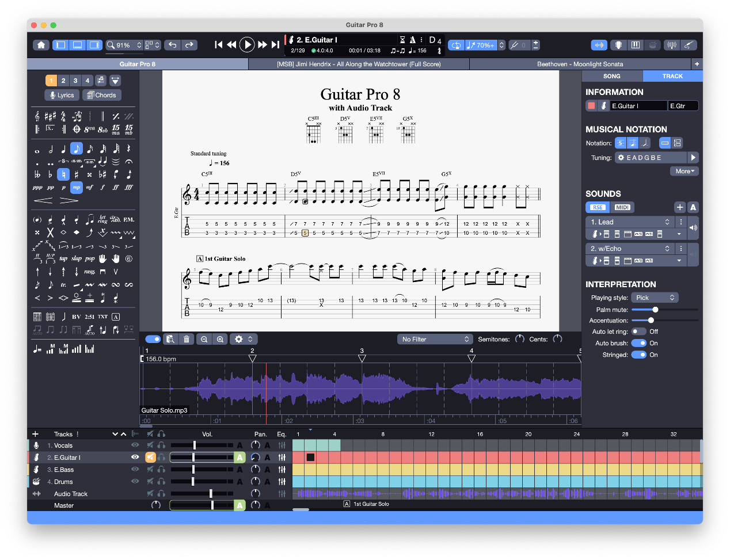Open audio track settings gear icon
730x560 pixels.
[238, 339]
